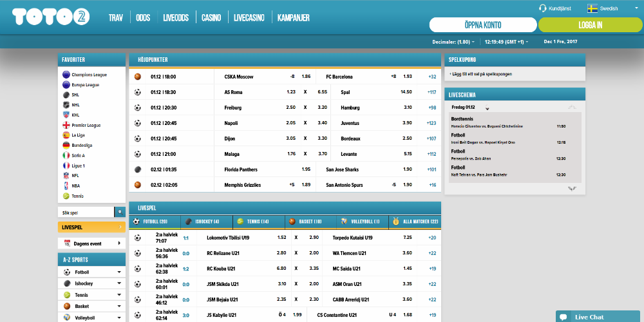Switch to Volleyboll (1) live tab
This screenshot has height=322, width=644.
click(363, 222)
